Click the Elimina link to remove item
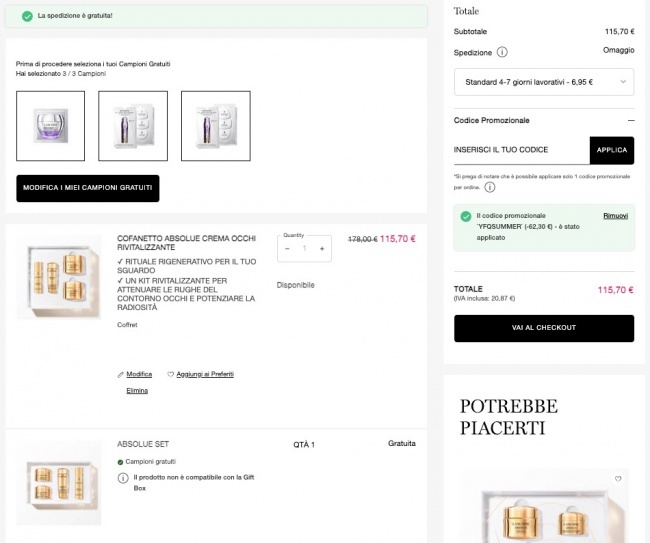The height and width of the screenshot is (543, 650). click(137, 391)
